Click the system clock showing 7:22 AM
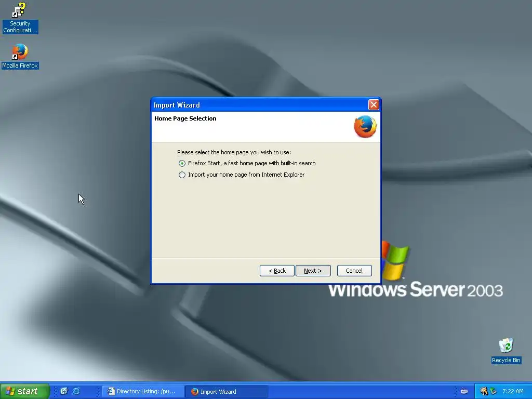Viewport: 532px width, 399px height. [x=513, y=392]
